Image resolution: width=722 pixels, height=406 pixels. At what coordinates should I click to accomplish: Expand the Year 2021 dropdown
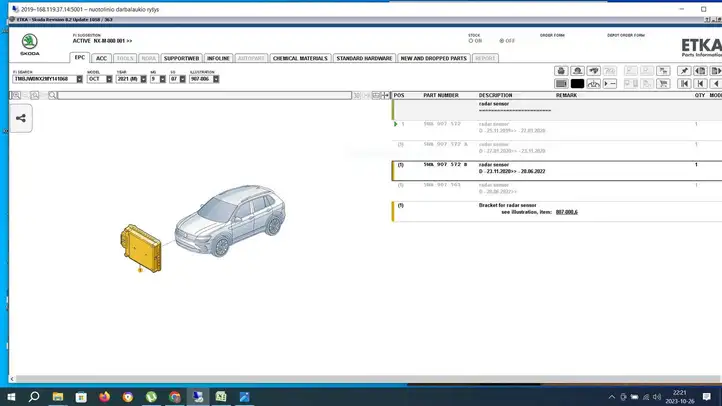(x=143, y=79)
